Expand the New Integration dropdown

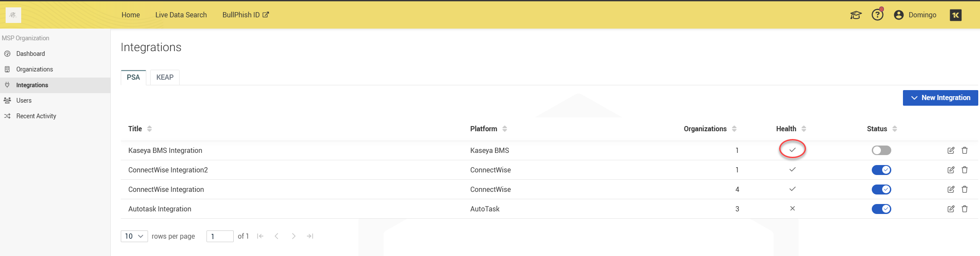[x=940, y=98]
